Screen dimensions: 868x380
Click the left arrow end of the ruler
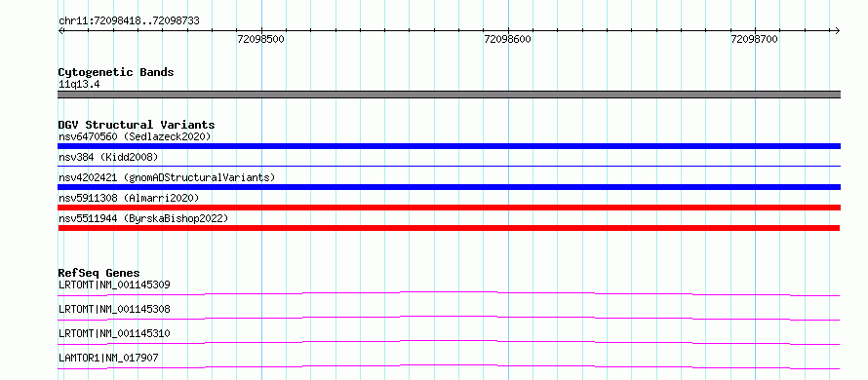click(x=60, y=30)
